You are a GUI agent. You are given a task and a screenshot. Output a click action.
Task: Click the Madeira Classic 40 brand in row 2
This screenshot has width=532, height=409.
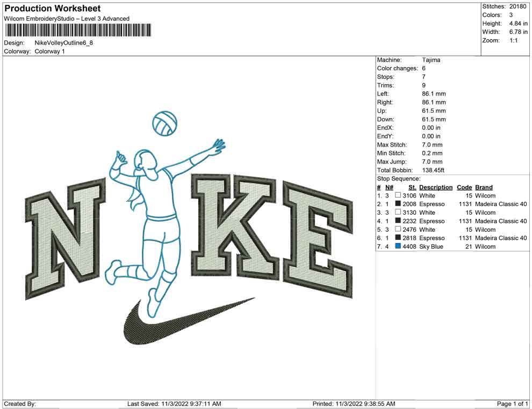click(x=501, y=204)
